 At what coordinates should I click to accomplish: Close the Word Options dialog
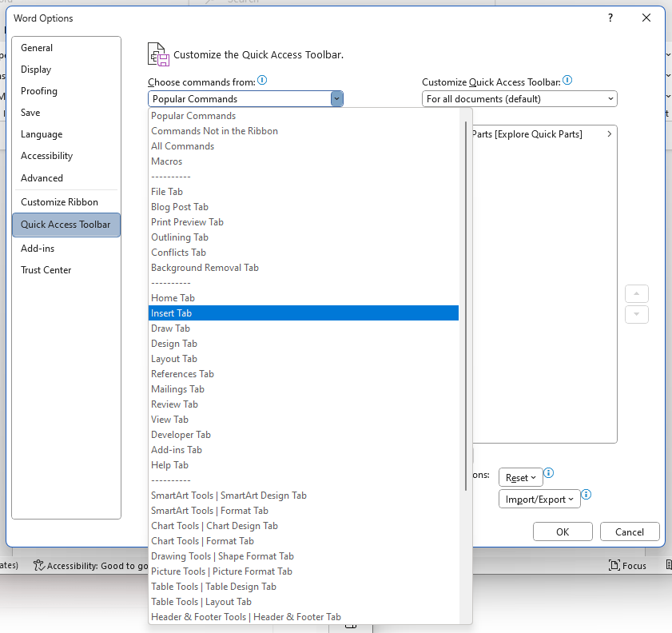coord(646,18)
